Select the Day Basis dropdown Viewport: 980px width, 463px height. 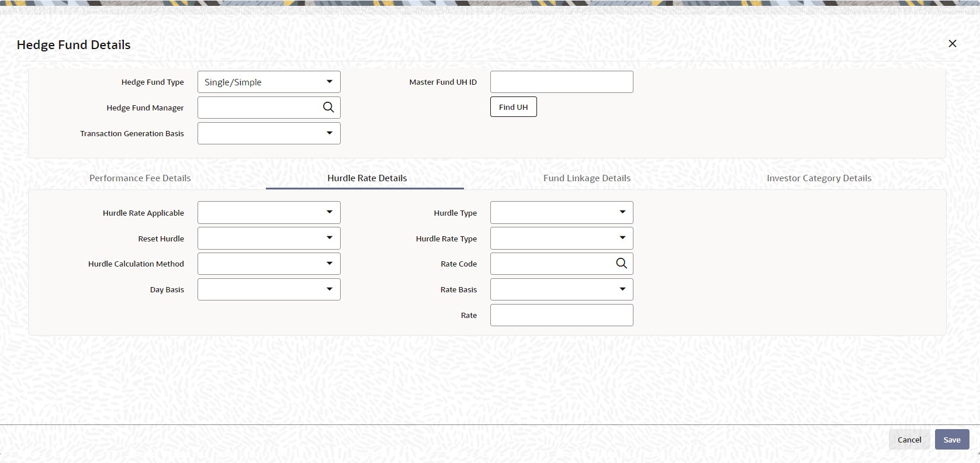269,289
